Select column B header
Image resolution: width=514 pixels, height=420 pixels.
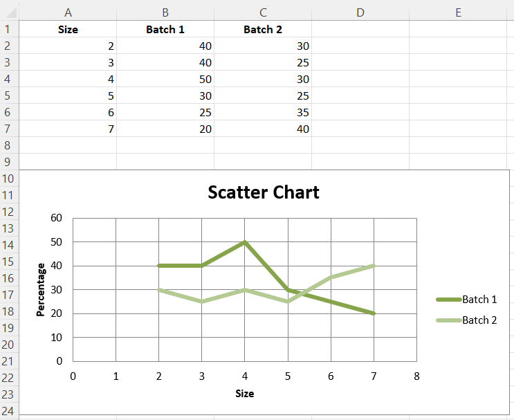pyautogui.click(x=165, y=12)
